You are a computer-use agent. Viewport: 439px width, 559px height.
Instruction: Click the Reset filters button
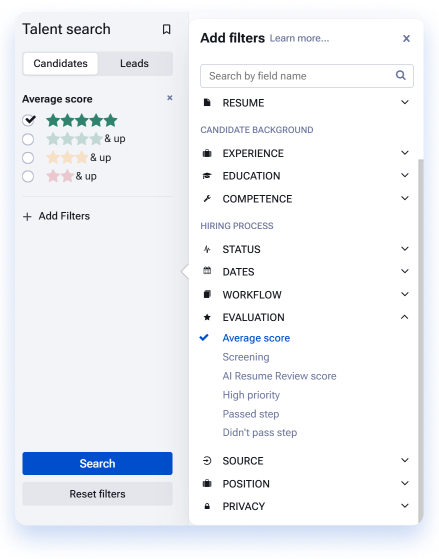click(97, 494)
